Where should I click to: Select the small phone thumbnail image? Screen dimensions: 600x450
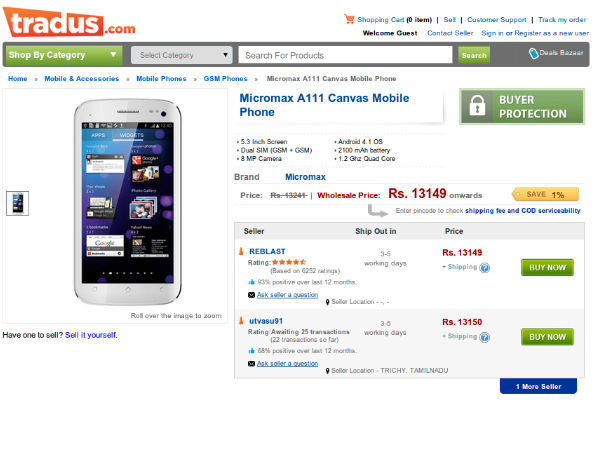[x=18, y=203]
